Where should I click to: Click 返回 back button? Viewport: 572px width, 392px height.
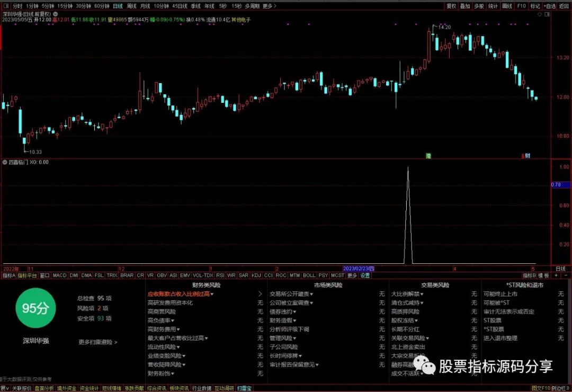(x=564, y=6)
